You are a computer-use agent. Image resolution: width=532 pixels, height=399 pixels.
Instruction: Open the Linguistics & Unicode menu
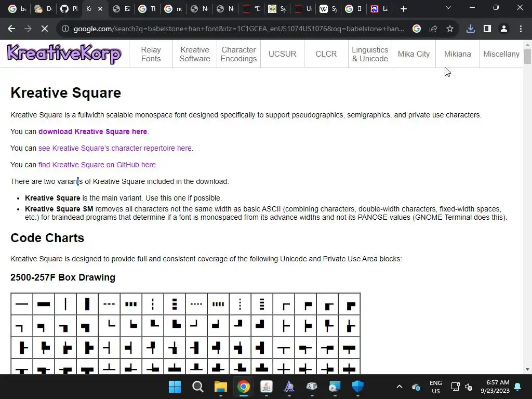(x=370, y=54)
